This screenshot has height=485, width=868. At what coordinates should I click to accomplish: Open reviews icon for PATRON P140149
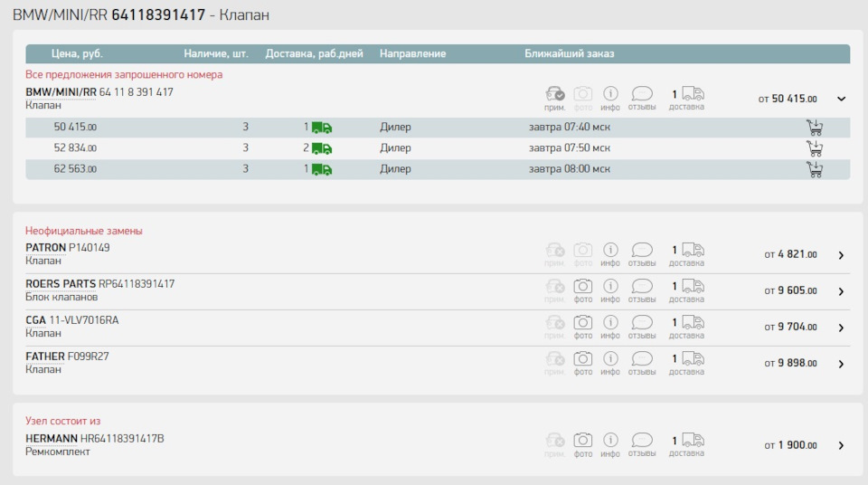642,250
